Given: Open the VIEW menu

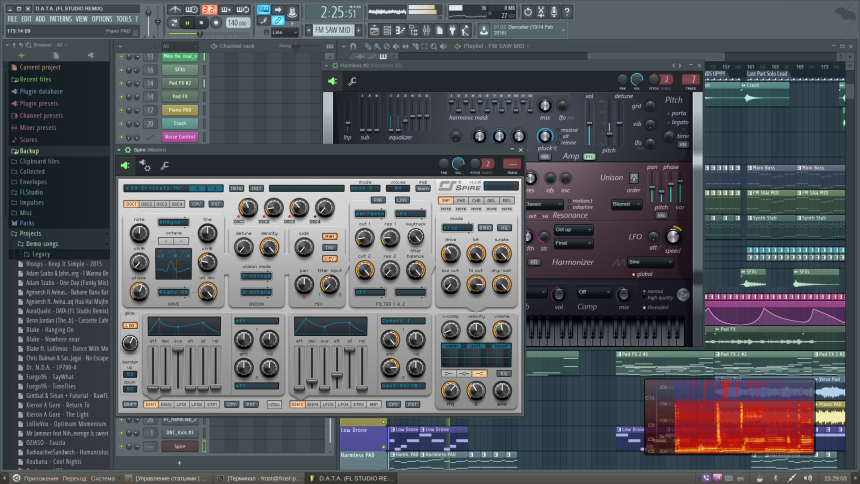Looking at the screenshot, I should pyautogui.click(x=82, y=19).
